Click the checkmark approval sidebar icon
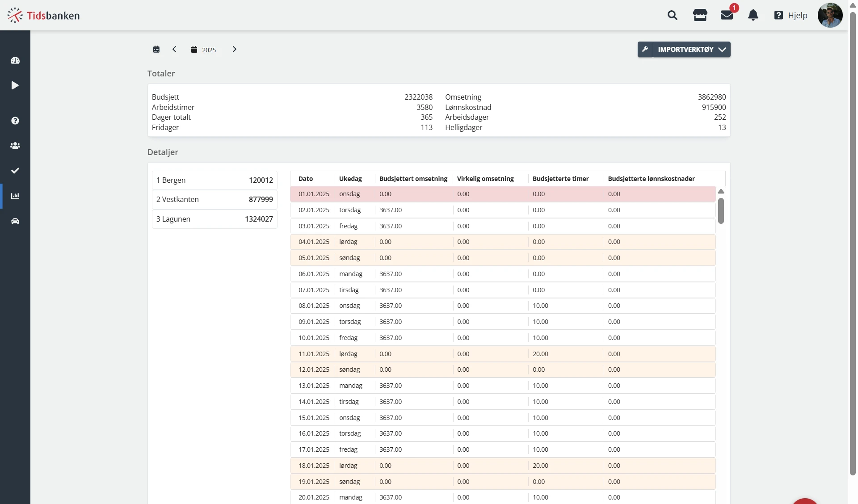Image resolution: width=858 pixels, height=504 pixels. [15, 171]
